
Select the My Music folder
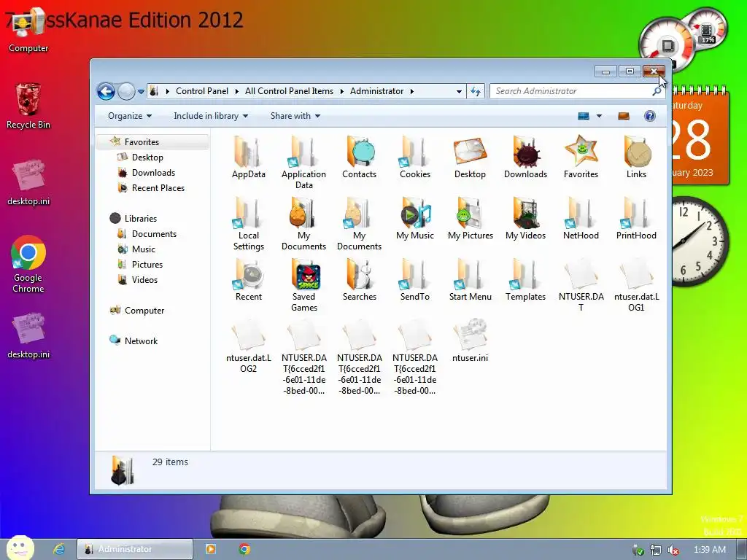pos(415,219)
